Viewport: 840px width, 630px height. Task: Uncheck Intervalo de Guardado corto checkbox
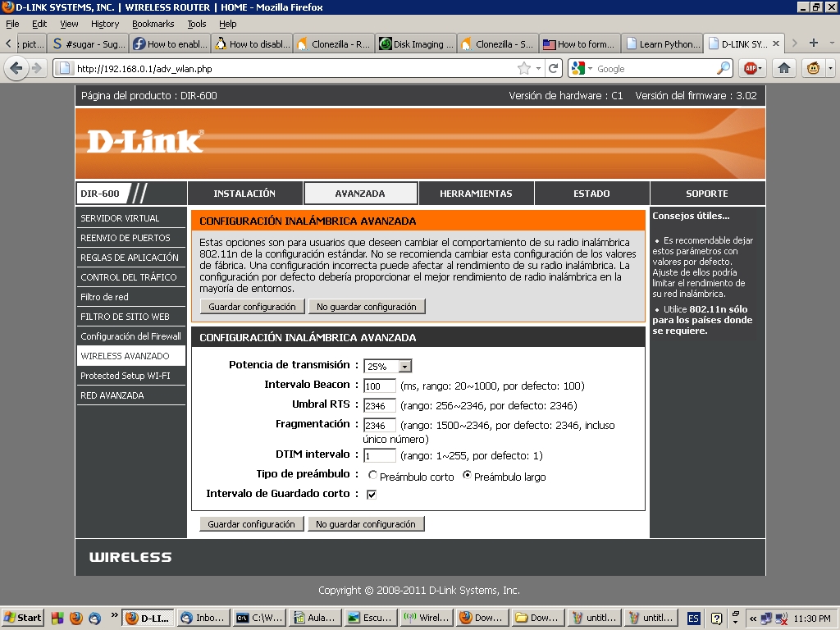point(372,495)
